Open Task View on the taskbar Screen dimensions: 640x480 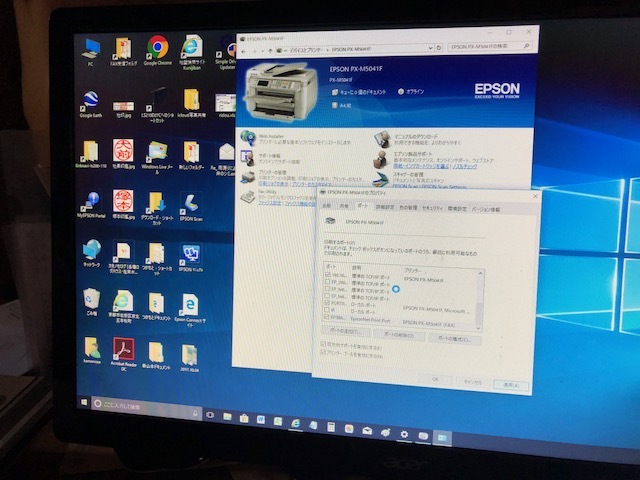210,415
